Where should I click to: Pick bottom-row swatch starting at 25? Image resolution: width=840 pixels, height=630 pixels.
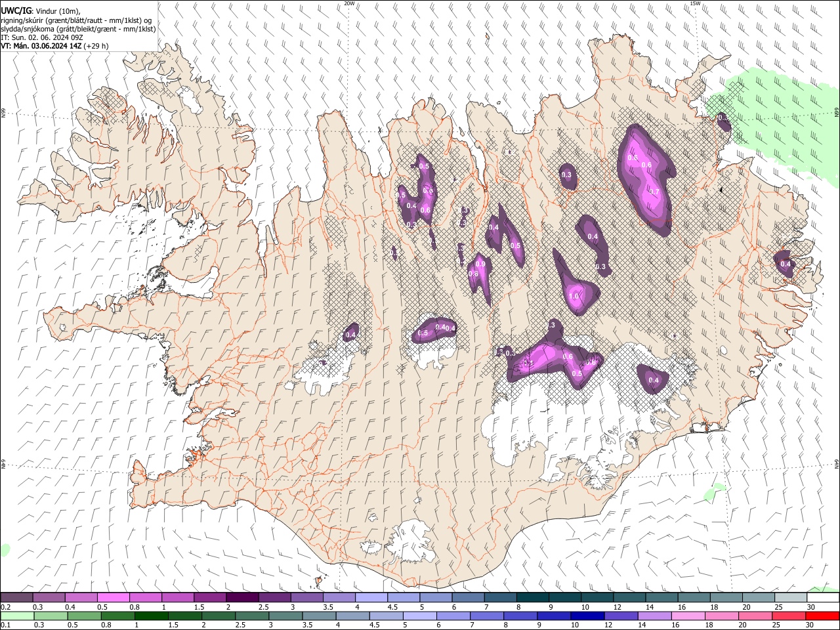pyautogui.click(x=789, y=616)
